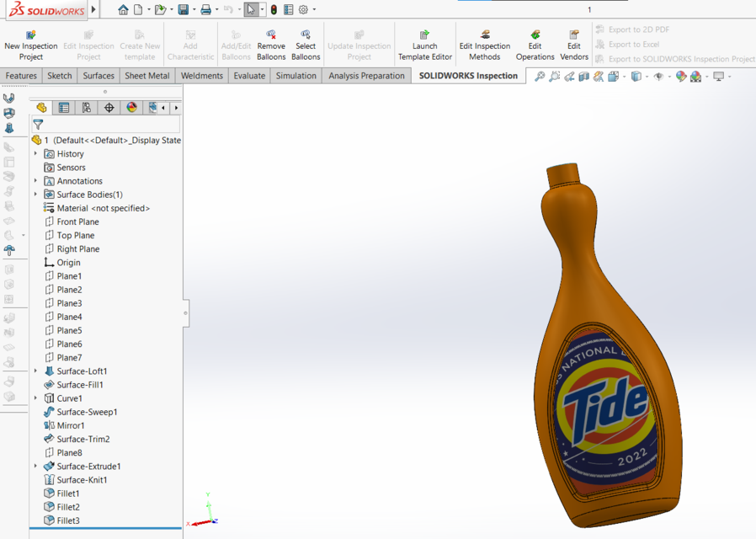Open the Zoom to Fit tool
Image resolution: width=756 pixels, height=539 pixels.
(539, 76)
